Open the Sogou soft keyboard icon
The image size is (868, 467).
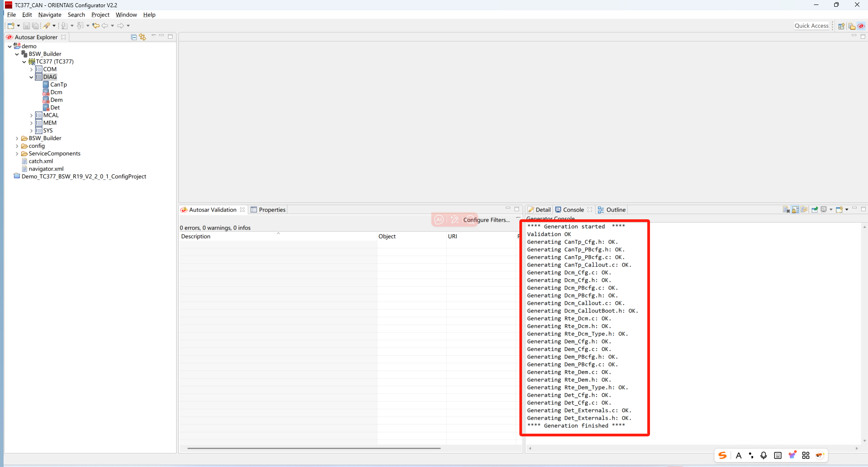pos(777,455)
